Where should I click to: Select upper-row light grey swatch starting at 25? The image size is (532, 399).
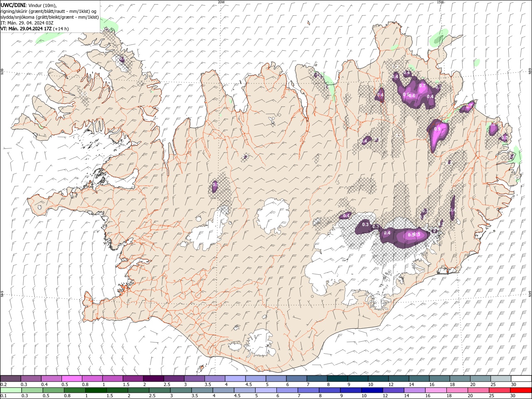click(501, 379)
